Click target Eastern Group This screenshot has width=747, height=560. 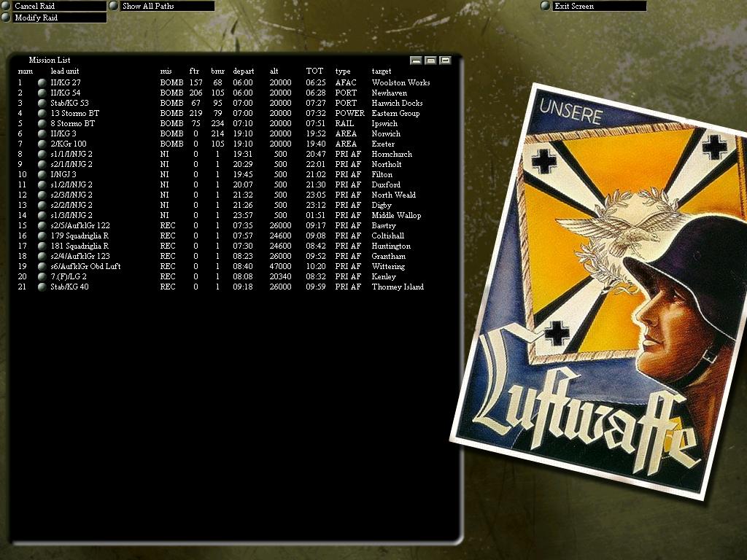click(396, 113)
